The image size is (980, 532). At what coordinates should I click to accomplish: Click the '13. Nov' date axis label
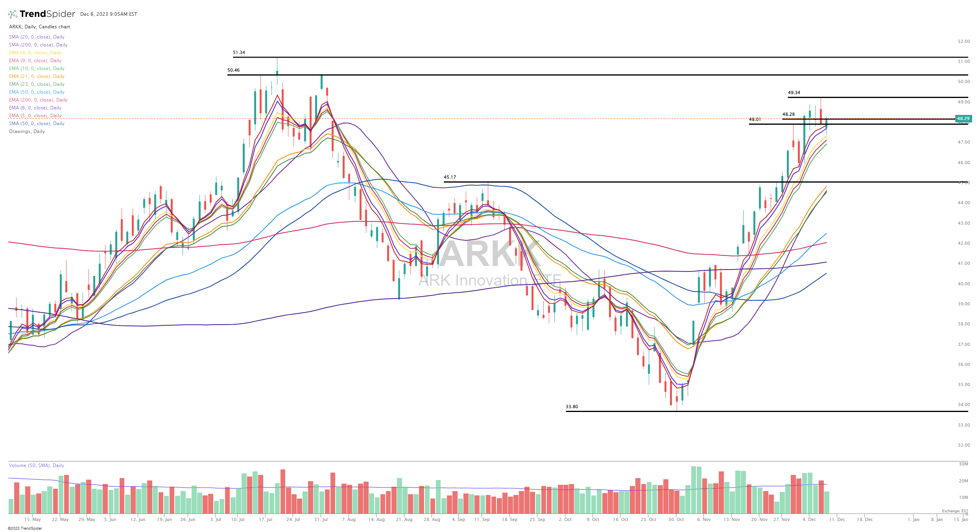click(x=732, y=519)
